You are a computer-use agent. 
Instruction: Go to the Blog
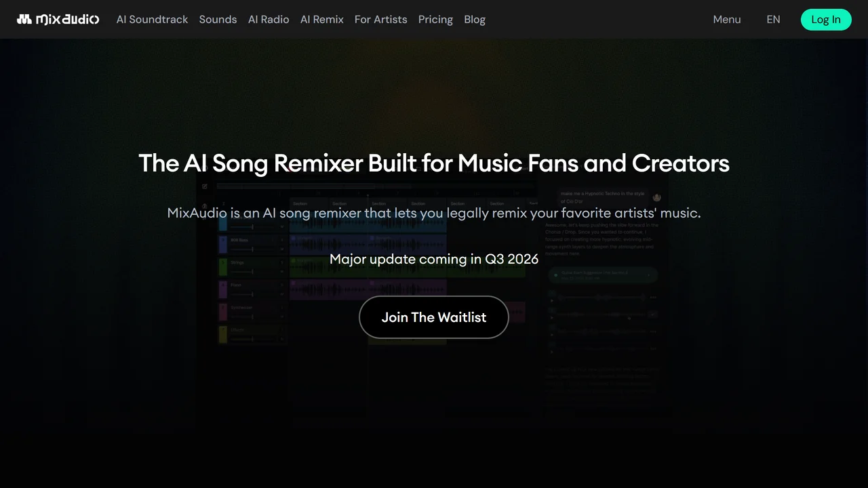point(475,20)
